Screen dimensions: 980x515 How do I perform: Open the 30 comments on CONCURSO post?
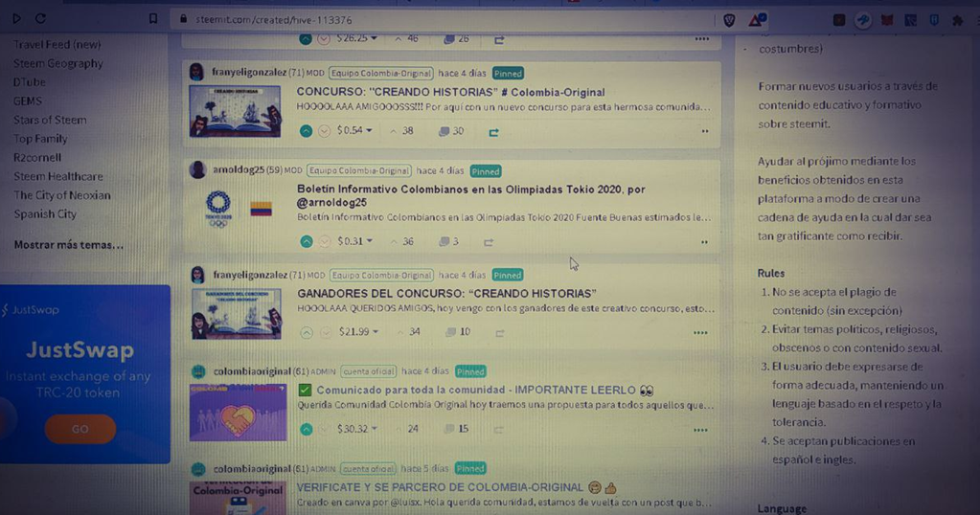tap(451, 131)
